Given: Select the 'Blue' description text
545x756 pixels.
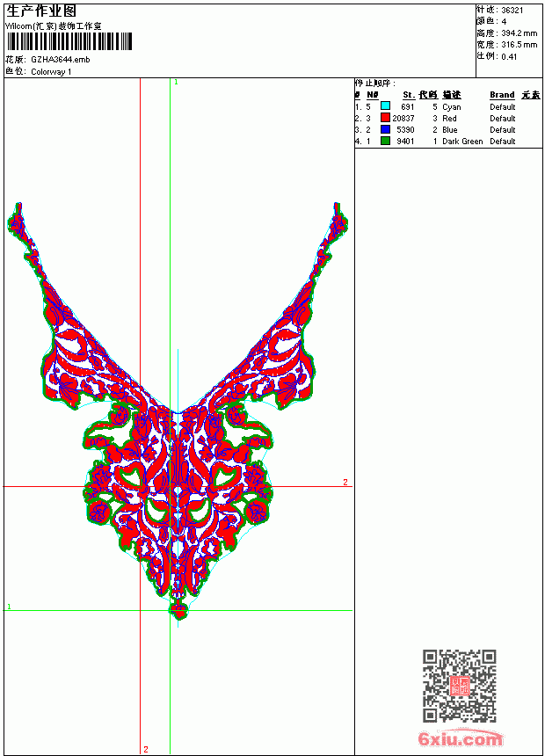Looking at the screenshot, I should pyautogui.click(x=449, y=130).
